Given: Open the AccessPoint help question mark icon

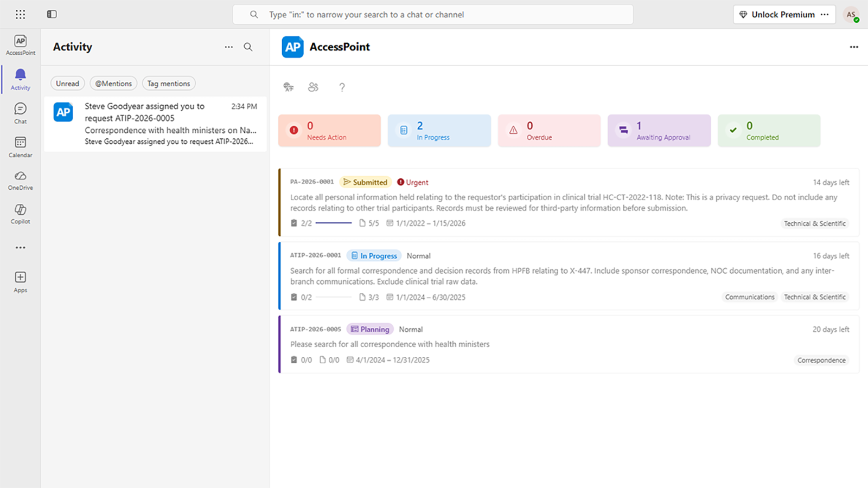Looking at the screenshot, I should coord(342,87).
